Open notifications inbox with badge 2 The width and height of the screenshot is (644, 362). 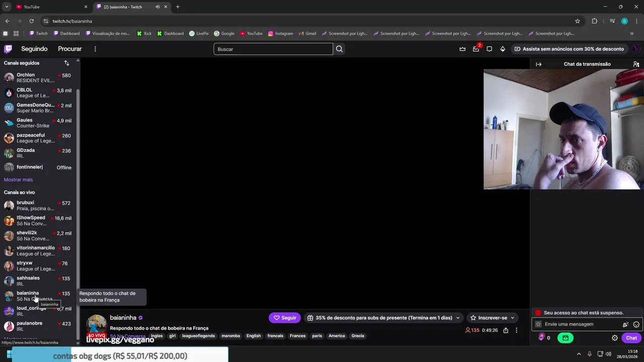point(476,49)
